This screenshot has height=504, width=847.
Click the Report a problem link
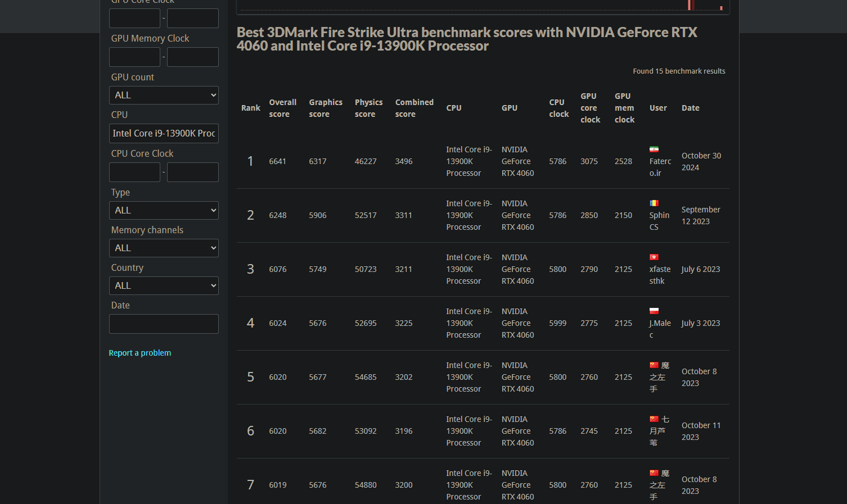click(x=139, y=353)
